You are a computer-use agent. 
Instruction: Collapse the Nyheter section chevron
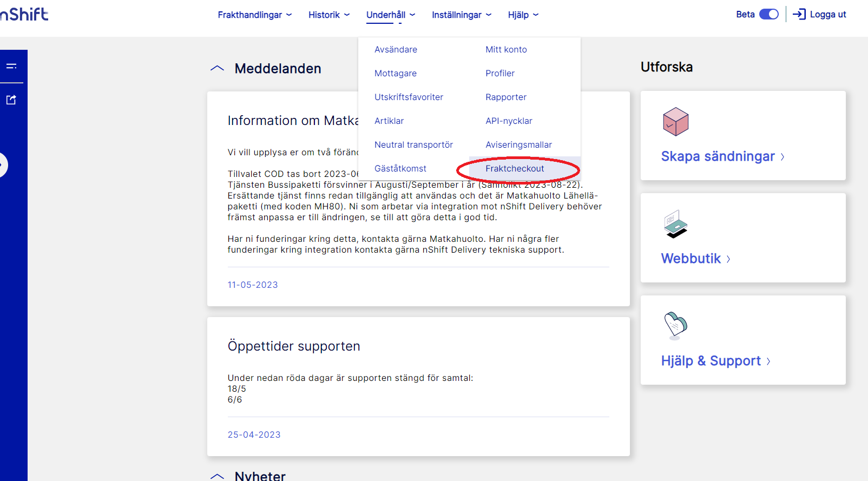217,476
